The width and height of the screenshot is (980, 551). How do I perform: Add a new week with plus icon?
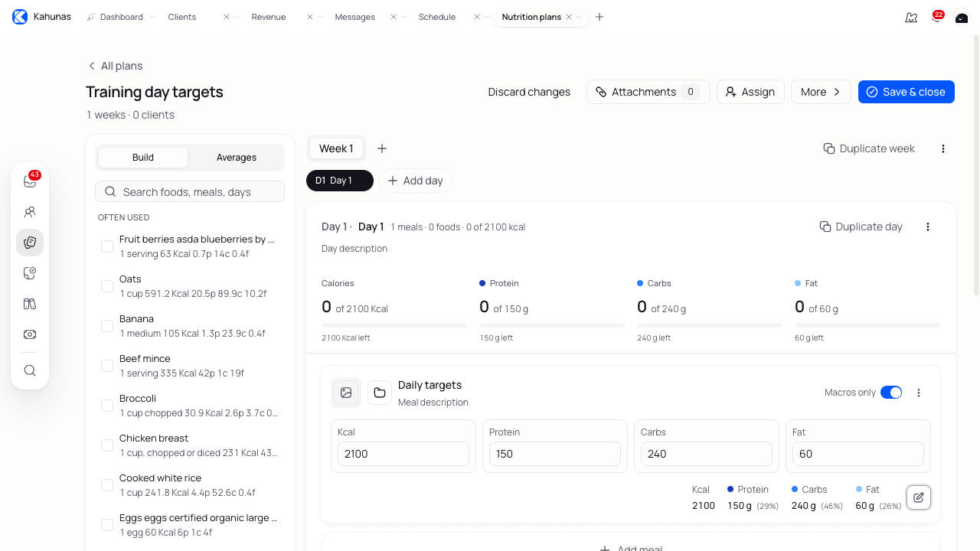pos(382,148)
